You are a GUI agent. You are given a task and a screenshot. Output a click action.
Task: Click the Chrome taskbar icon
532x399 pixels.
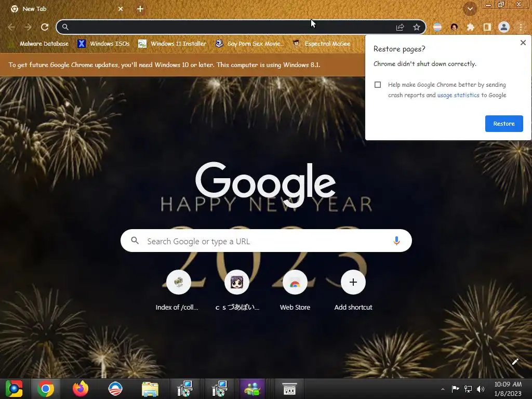click(x=46, y=389)
